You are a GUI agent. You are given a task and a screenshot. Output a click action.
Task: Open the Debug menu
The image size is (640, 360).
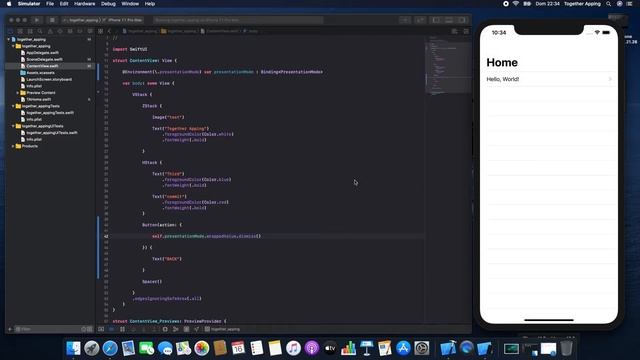click(x=108, y=4)
